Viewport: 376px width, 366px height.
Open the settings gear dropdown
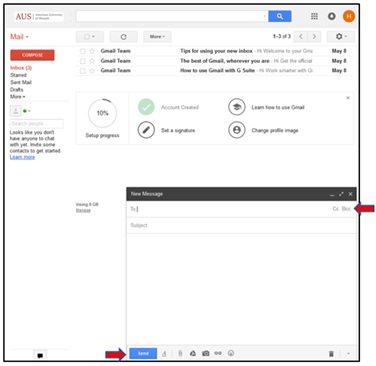pyautogui.click(x=341, y=37)
